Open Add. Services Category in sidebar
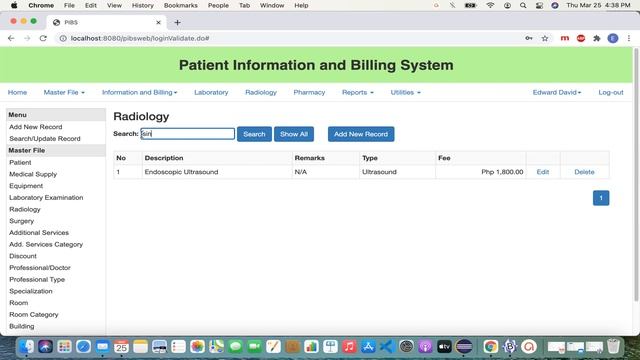 [x=46, y=244]
